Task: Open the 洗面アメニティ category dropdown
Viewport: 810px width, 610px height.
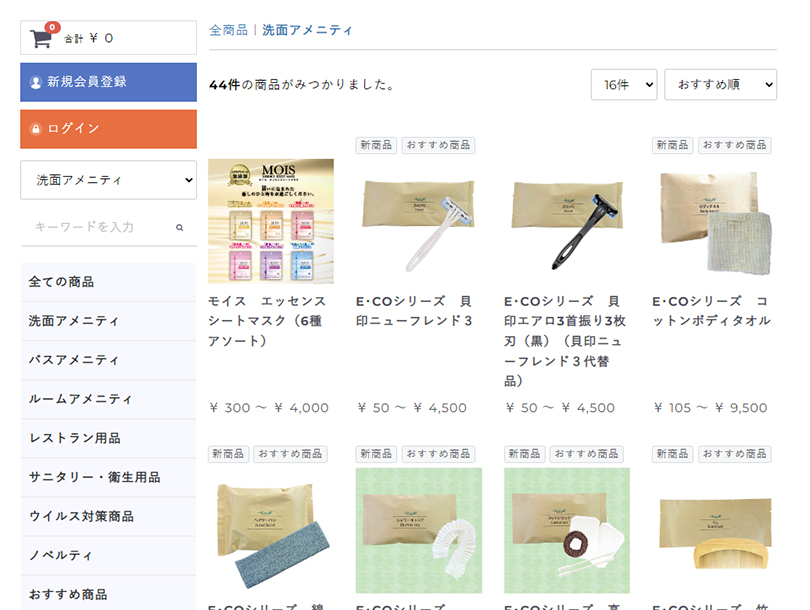Action: coord(108,180)
